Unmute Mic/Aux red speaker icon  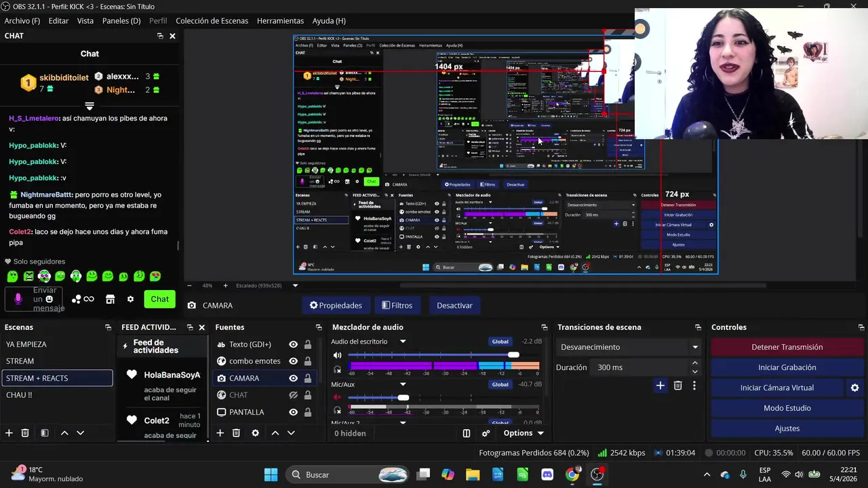(x=338, y=398)
